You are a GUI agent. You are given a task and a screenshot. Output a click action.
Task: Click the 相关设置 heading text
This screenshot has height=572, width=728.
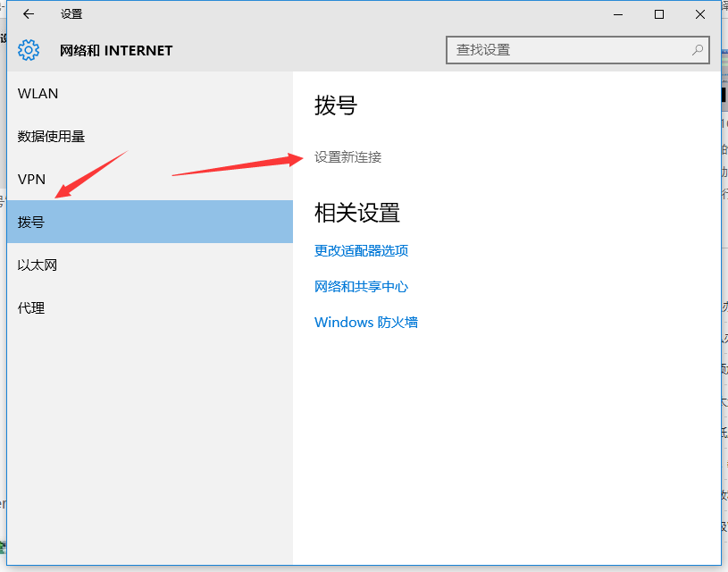click(x=357, y=213)
